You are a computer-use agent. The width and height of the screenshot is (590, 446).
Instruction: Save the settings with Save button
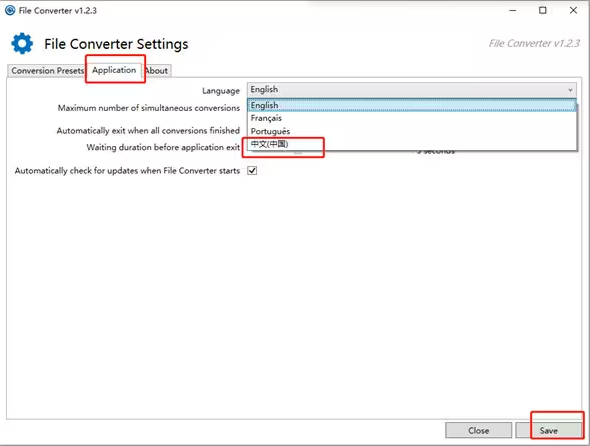coord(549,430)
